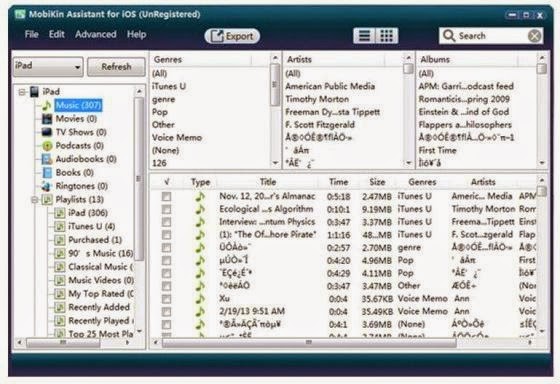Collapse the Playlists tree node
560x384 pixels.
click(x=35, y=200)
